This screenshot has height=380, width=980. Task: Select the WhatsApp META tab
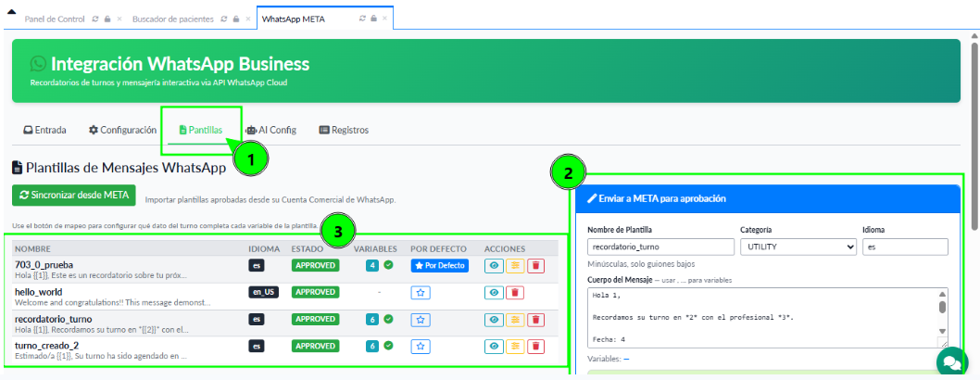coord(293,19)
